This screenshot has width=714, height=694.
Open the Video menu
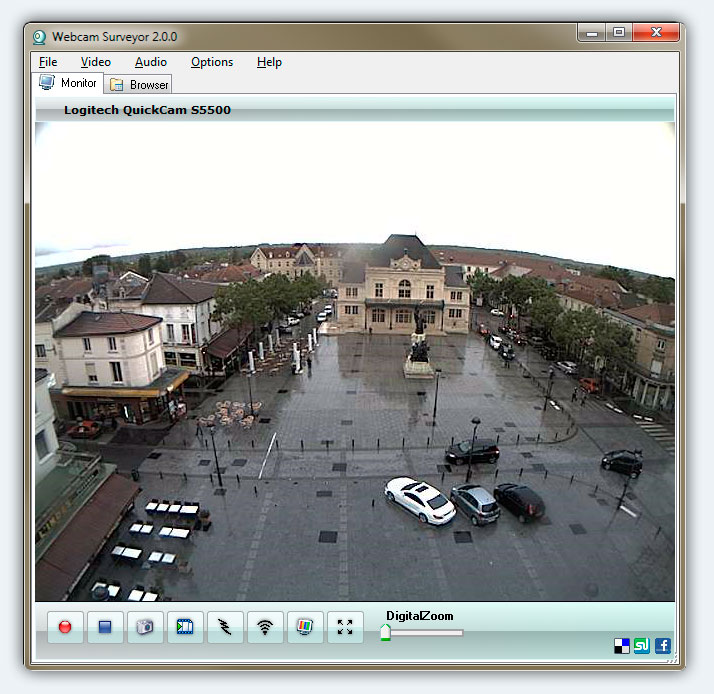click(96, 62)
